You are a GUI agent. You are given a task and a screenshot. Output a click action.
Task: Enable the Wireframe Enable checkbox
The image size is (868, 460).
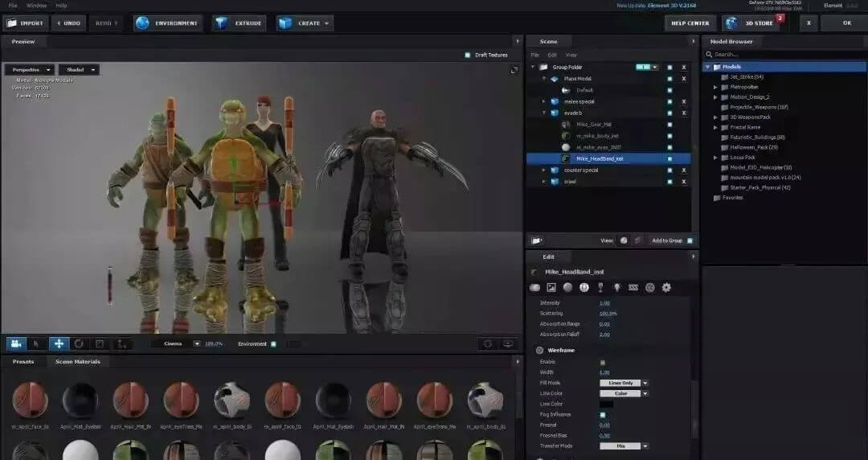point(602,362)
